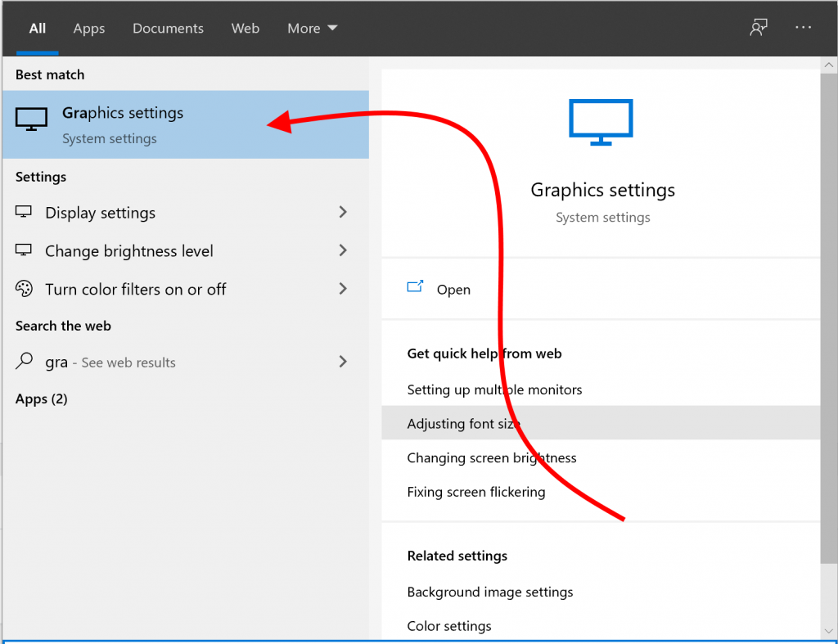Open Adjusting font size help link

(x=601, y=423)
